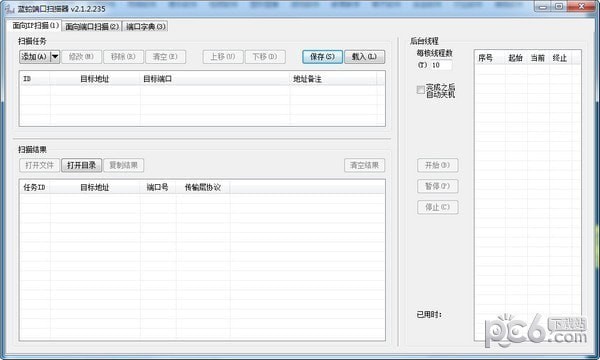The width and height of the screenshot is (600, 360).
Task: Click the 复制结果 button
Action: coord(124,165)
